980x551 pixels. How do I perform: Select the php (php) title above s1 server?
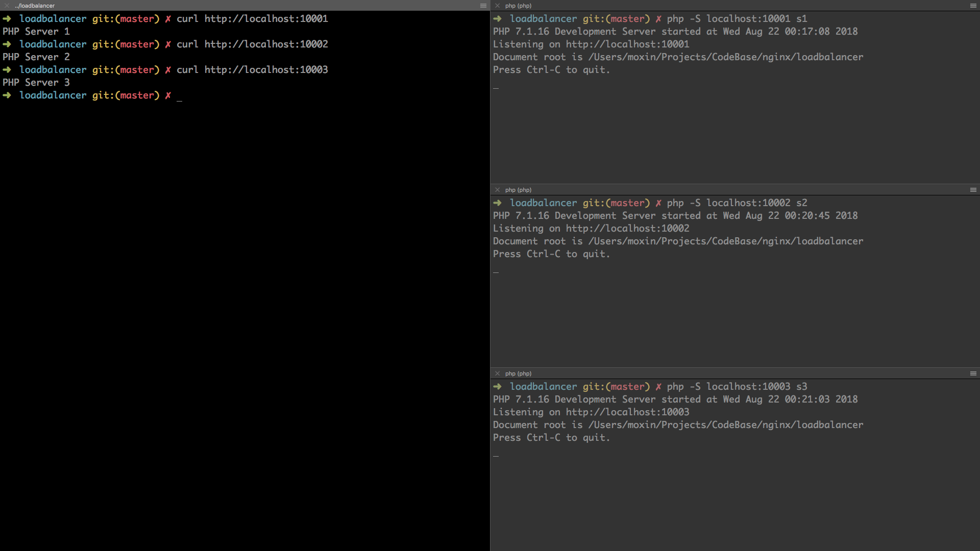coord(518,6)
